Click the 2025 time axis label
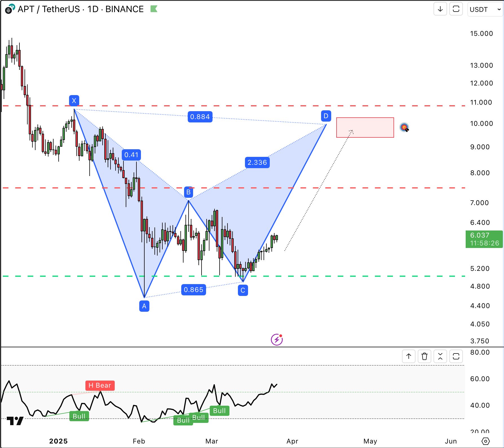The height and width of the screenshot is (448, 504). pyautogui.click(x=58, y=441)
